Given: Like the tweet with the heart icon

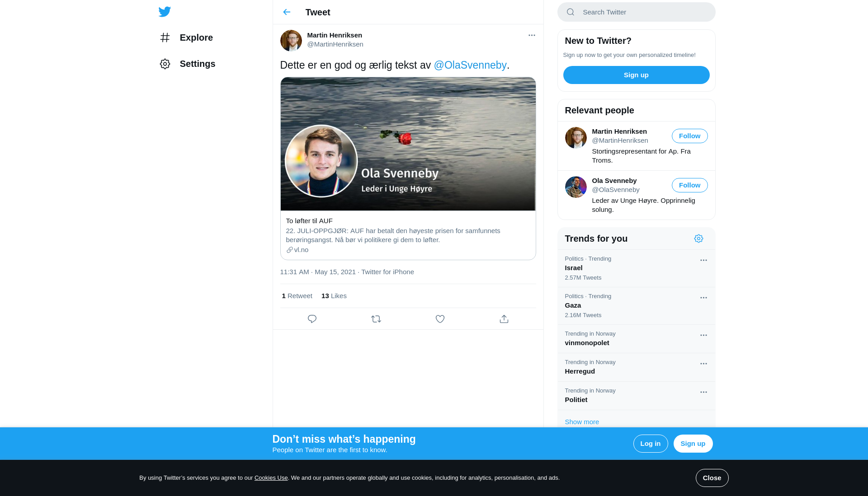Looking at the screenshot, I should point(440,319).
